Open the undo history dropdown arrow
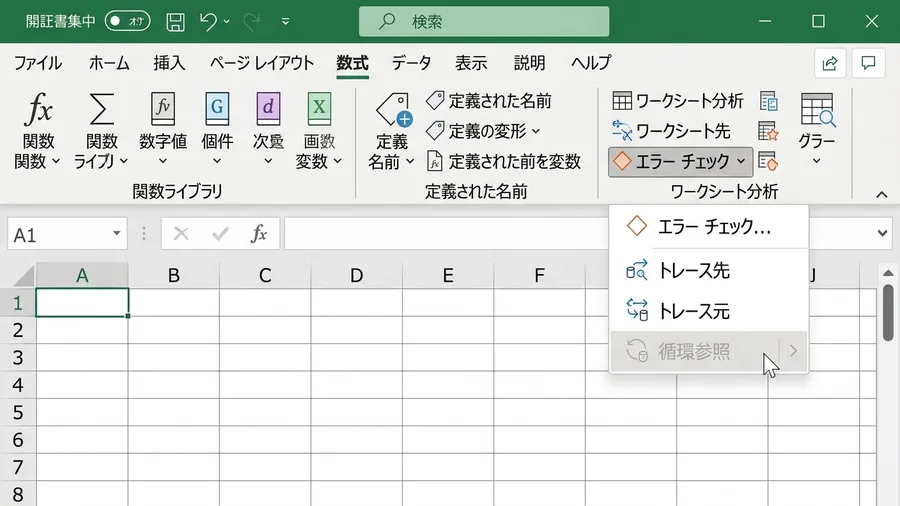This screenshot has width=900, height=506. pyautogui.click(x=227, y=22)
